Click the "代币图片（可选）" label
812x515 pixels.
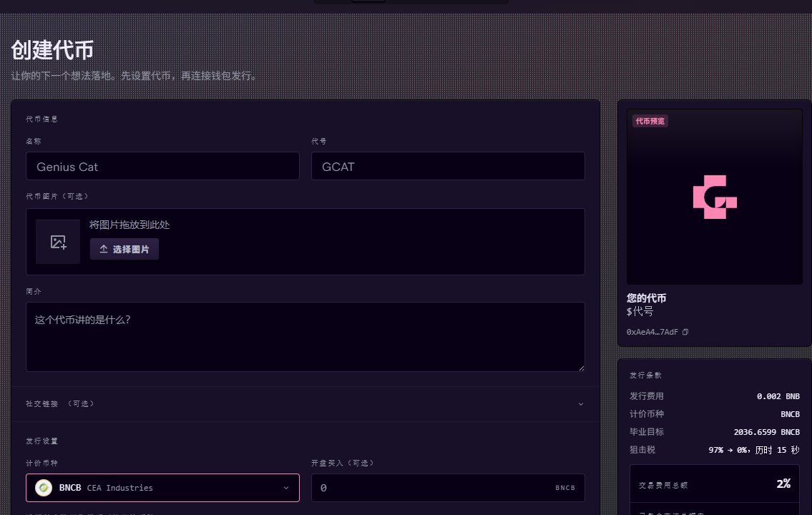(57, 196)
